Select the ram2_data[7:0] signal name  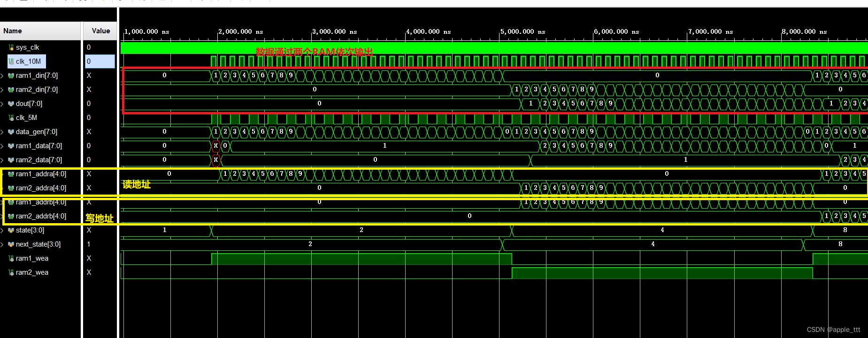pos(39,160)
